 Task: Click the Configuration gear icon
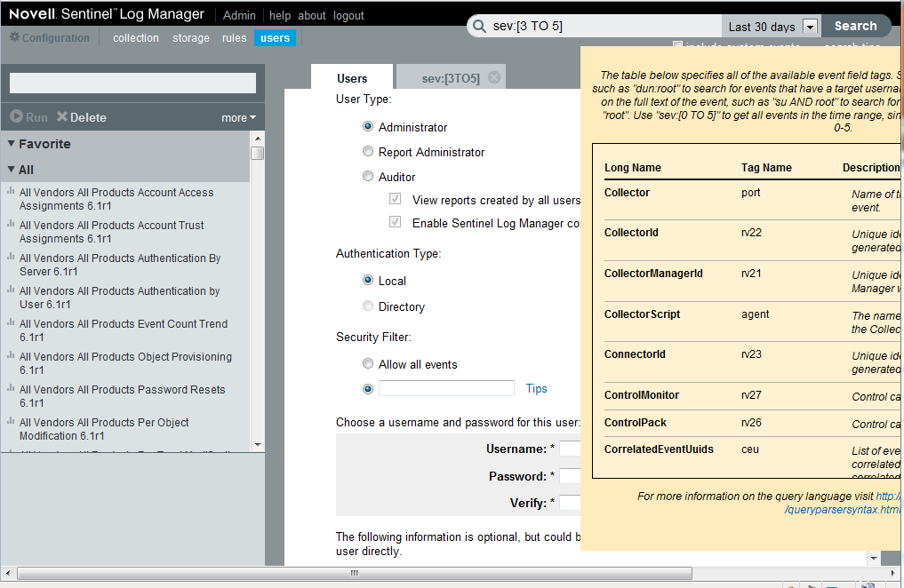click(x=14, y=36)
